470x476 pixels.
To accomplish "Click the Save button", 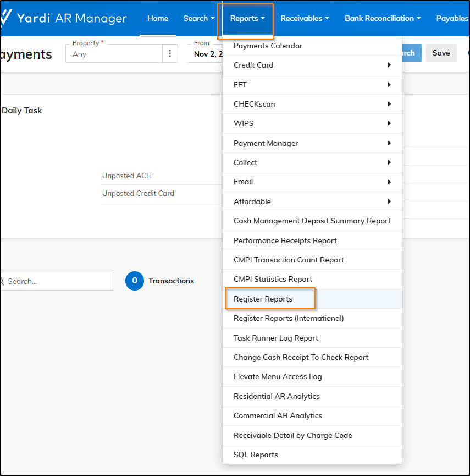I will (441, 53).
